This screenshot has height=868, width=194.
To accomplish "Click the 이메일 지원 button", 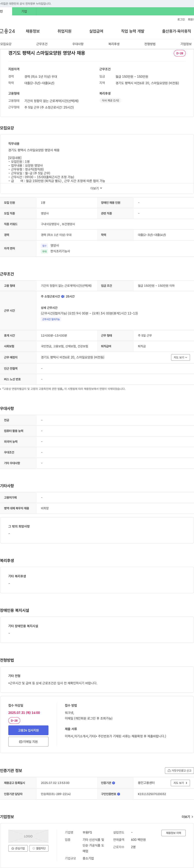I will tap(28, 742).
